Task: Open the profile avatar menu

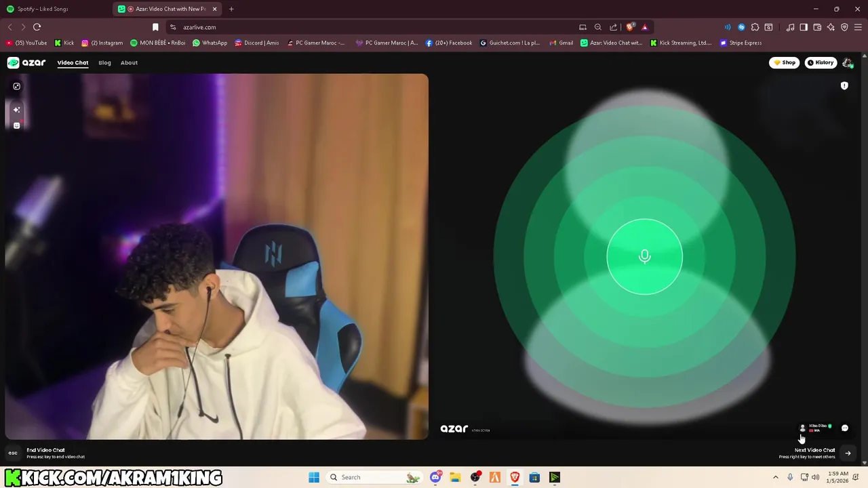Action: 848,62
